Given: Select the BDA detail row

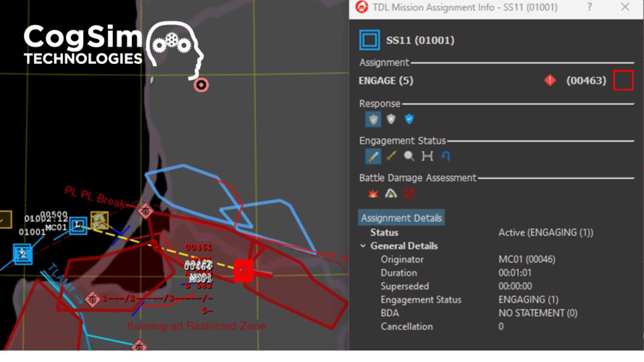Looking at the screenshot, I should [x=496, y=313].
